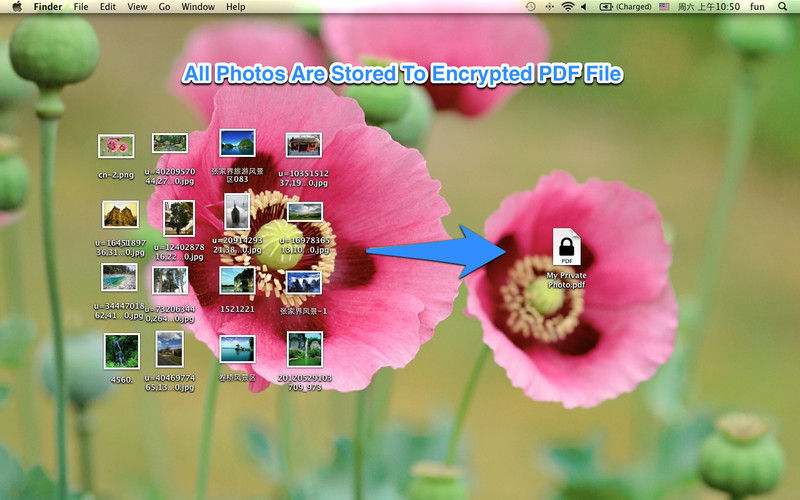Open the Go menu
800x500 pixels.
pos(164,7)
